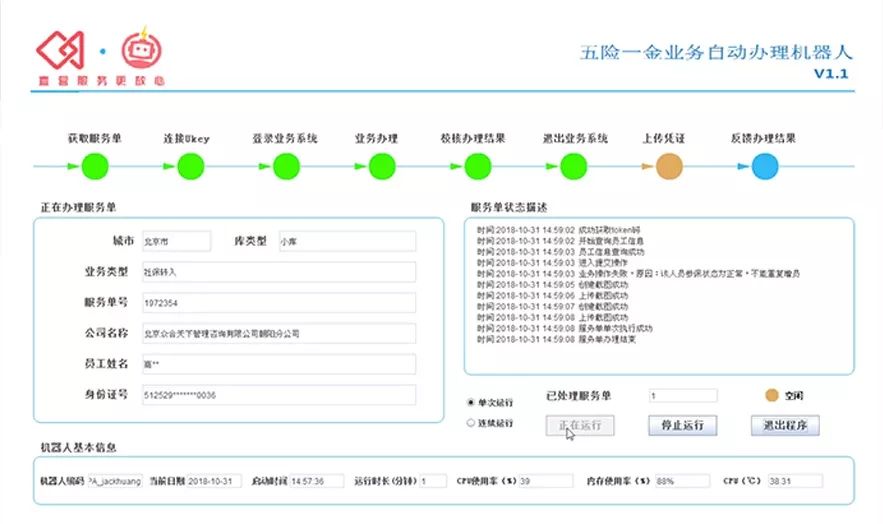The image size is (883, 524).
Task: Click the 退出程序 button
Action: pos(785,425)
